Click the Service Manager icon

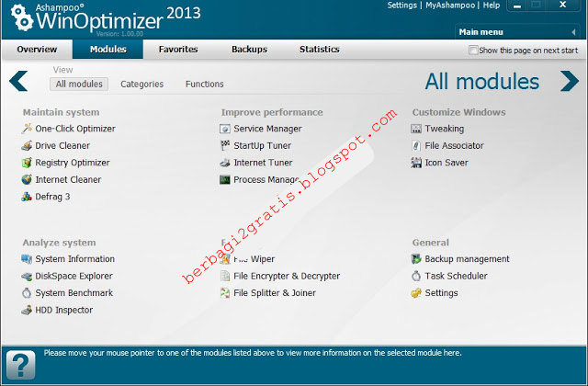225,129
